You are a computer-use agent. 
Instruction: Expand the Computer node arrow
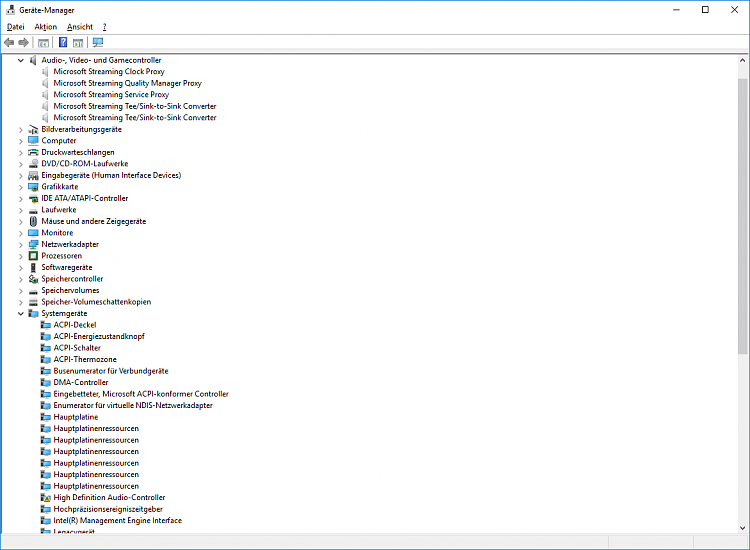pos(21,141)
